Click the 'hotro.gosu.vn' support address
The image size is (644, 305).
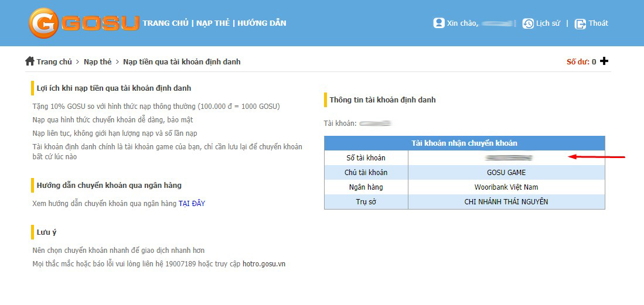[264, 264]
